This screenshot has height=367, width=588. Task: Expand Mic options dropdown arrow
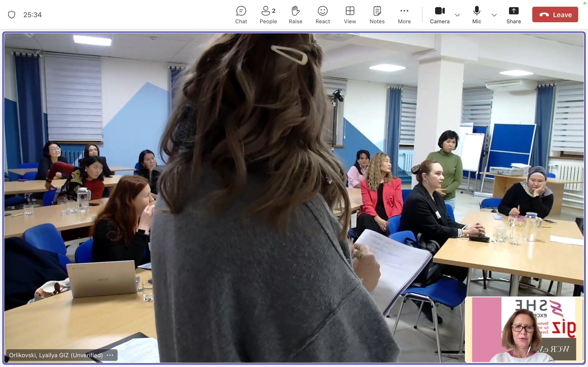coord(494,15)
